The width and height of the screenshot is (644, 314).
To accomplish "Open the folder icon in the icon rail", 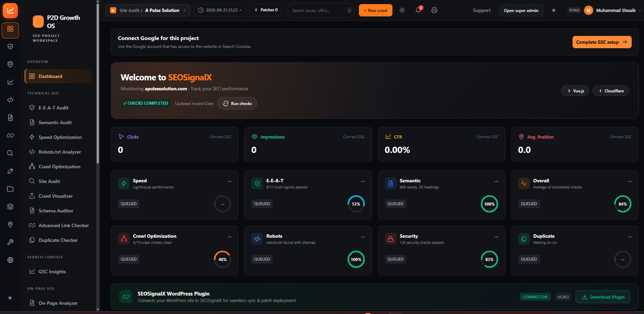I will 10,189.
